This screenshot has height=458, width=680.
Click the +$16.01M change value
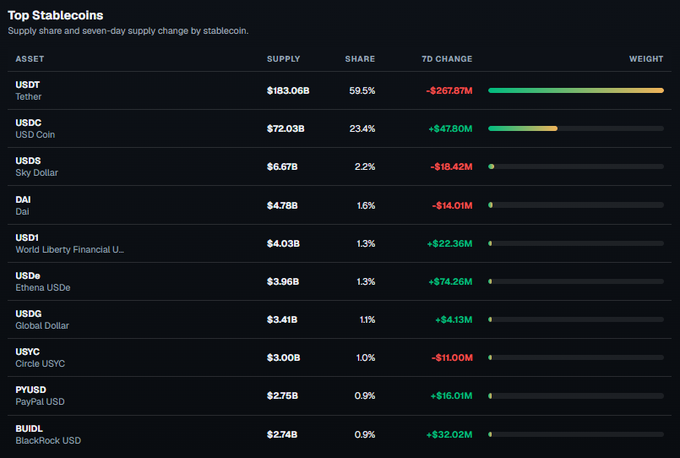451,396
